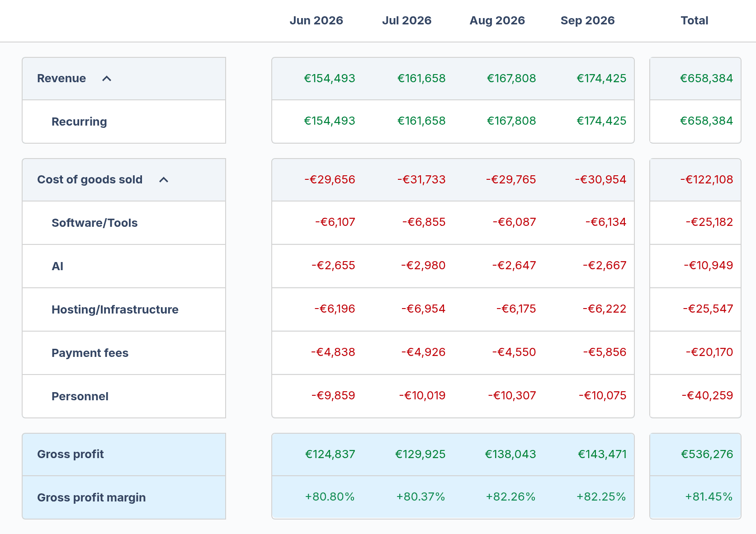The height and width of the screenshot is (534, 756).
Task: Click margin value +82.26%
Action: click(x=511, y=497)
